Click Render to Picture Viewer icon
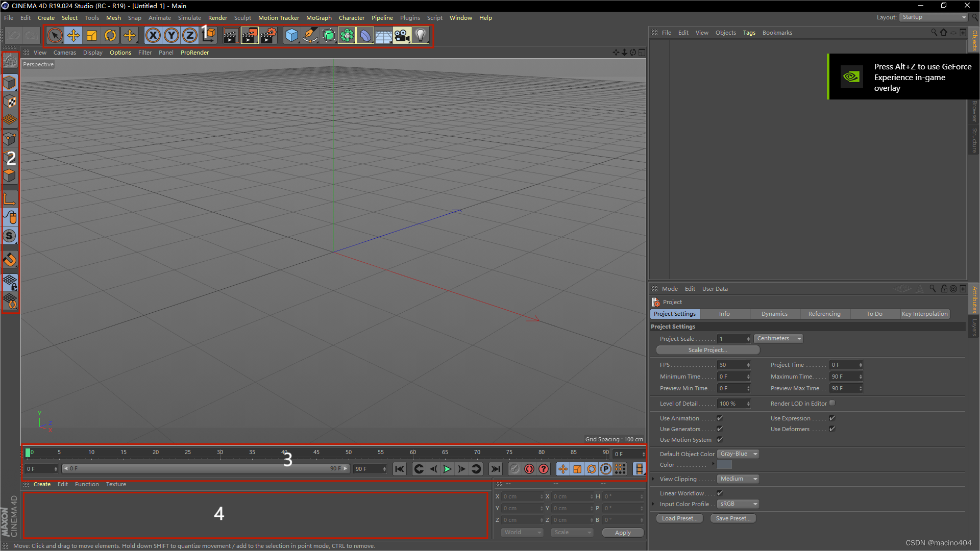Image resolution: width=980 pixels, height=551 pixels. 249,35
